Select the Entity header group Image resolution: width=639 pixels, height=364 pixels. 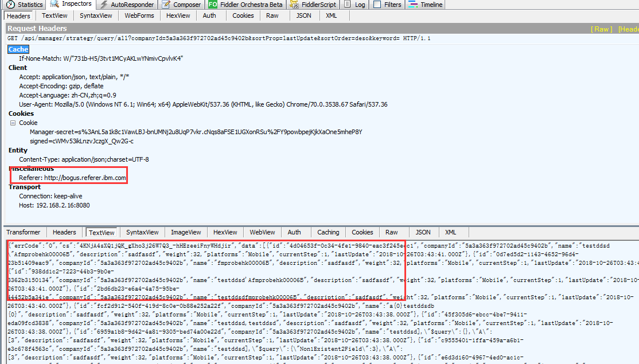(x=18, y=150)
